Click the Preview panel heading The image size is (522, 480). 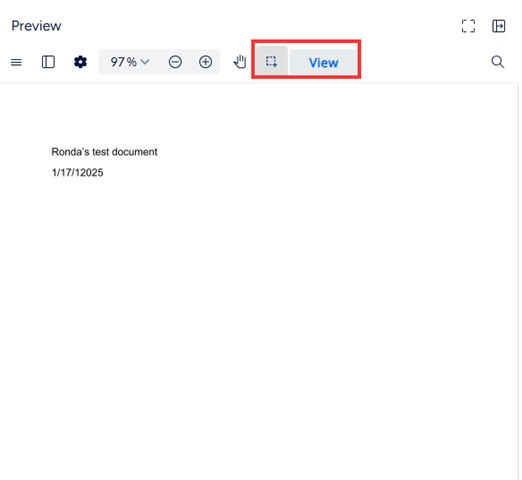(36, 26)
